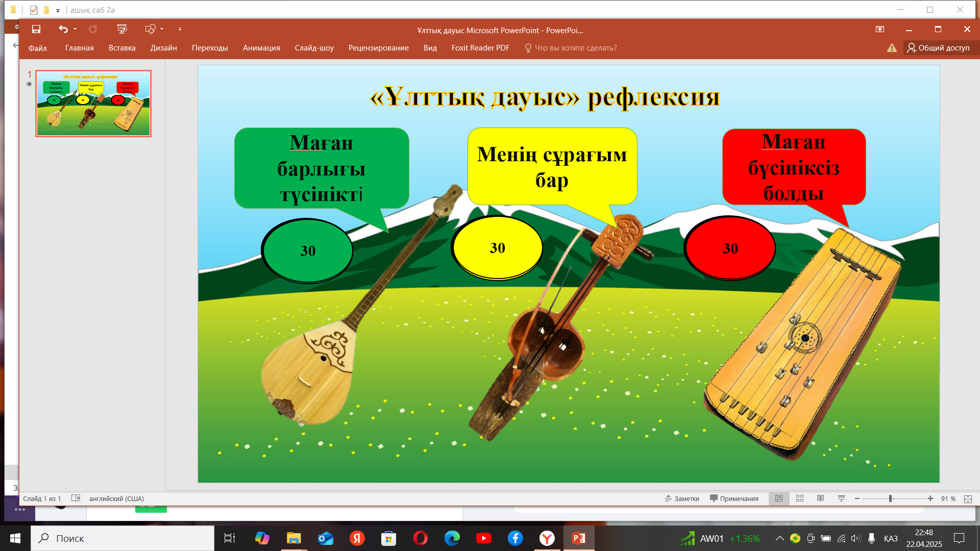
Task: Open the Дизайн ribbon tab
Action: (163, 48)
